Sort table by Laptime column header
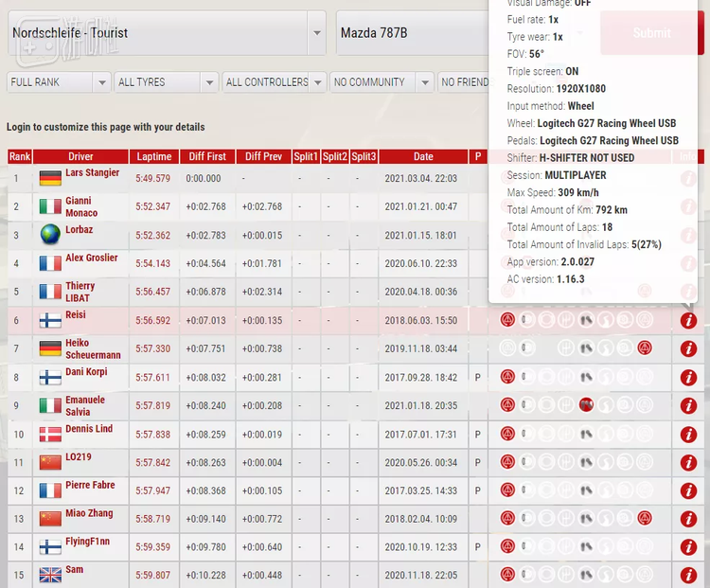The width and height of the screenshot is (710, 588). point(153,157)
